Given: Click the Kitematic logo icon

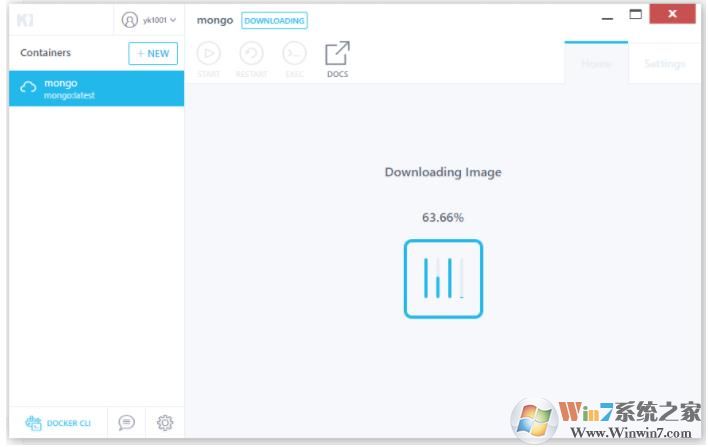Looking at the screenshot, I should pyautogui.click(x=25, y=20).
